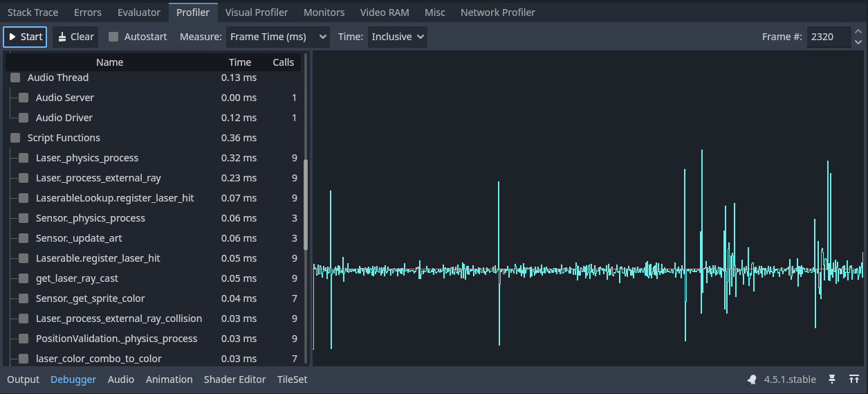The image size is (868, 394).
Task: Click the Frame # stepper arrows
Action: (858, 37)
